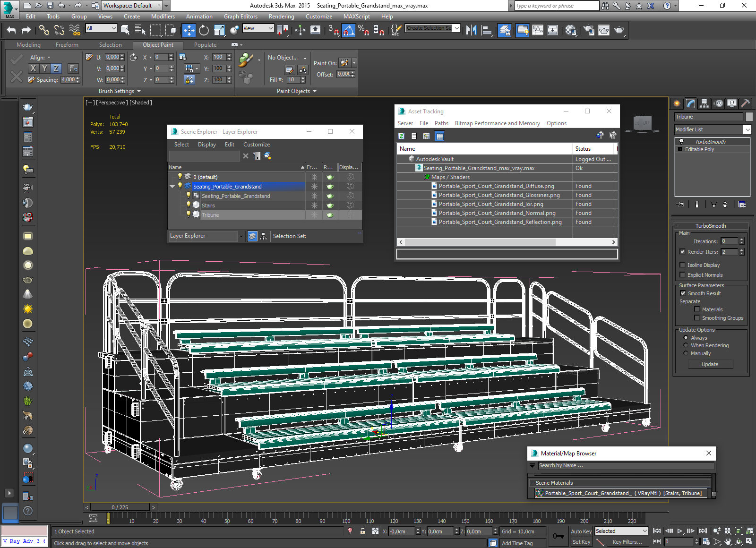
Task: Select the Manually update radio option
Action: [x=686, y=353]
